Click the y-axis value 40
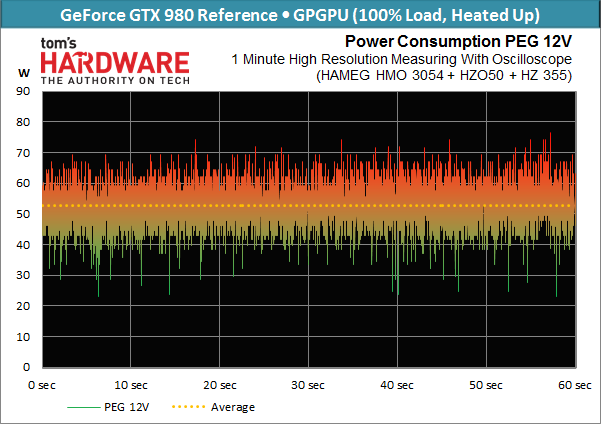The width and height of the screenshot is (601, 424). click(x=23, y=245)
